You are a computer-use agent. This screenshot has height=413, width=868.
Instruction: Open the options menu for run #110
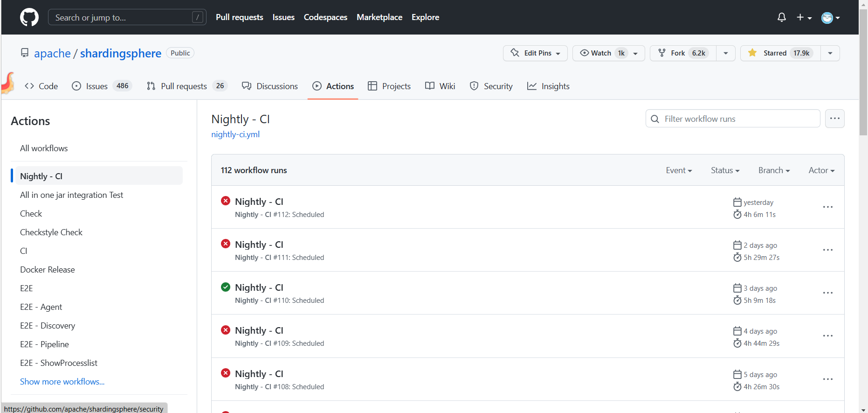click(x=828, y=293)
